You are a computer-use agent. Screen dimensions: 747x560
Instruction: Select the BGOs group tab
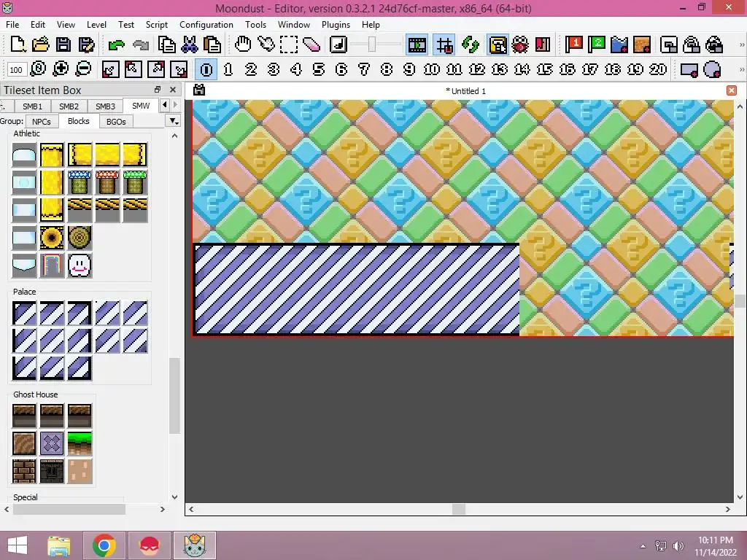116,122
